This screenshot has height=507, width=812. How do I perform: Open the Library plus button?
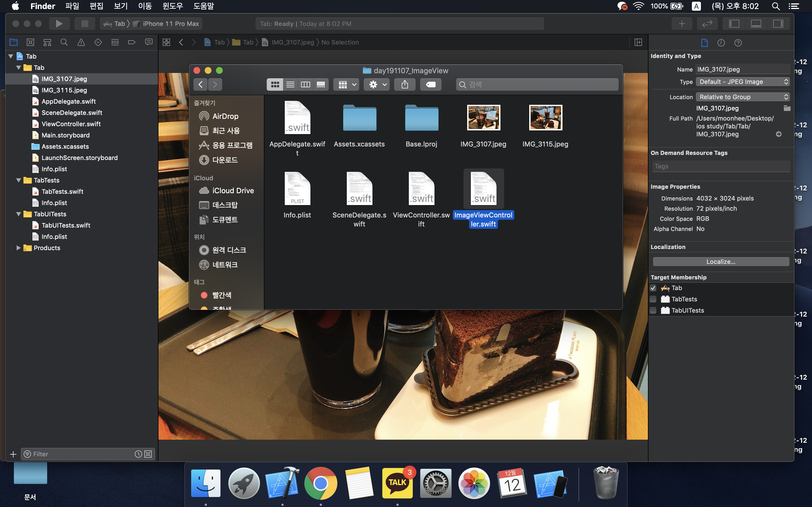682,23
